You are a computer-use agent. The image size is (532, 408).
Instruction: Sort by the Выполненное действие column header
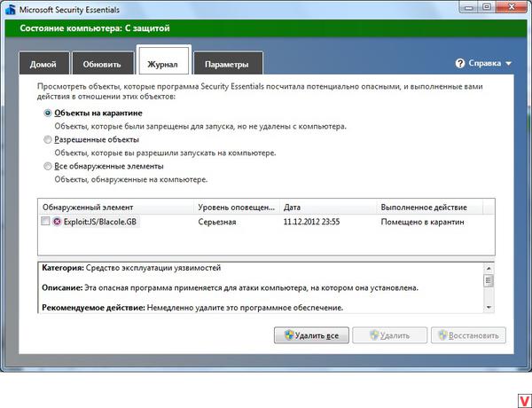coord(429,207)
